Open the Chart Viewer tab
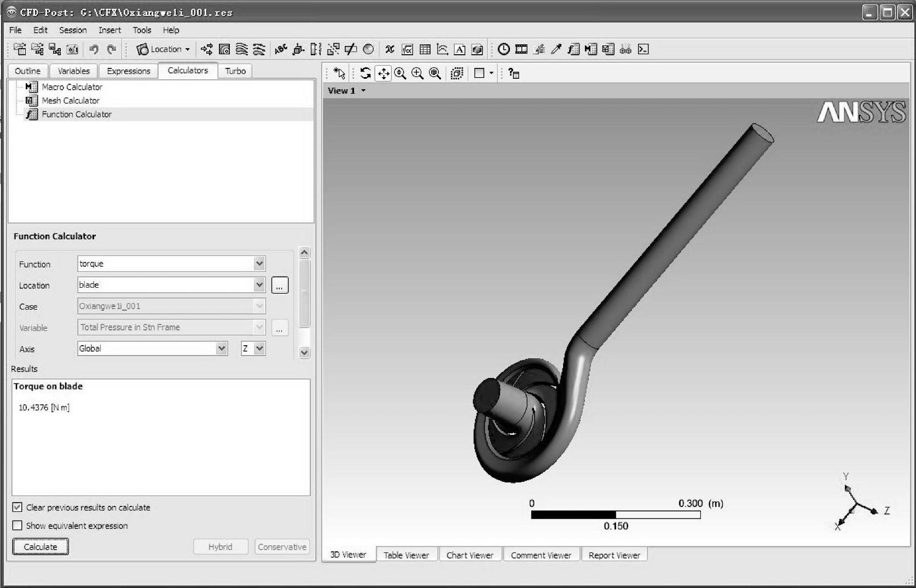The height and width of the screenshot is (588, 916). 469,555
